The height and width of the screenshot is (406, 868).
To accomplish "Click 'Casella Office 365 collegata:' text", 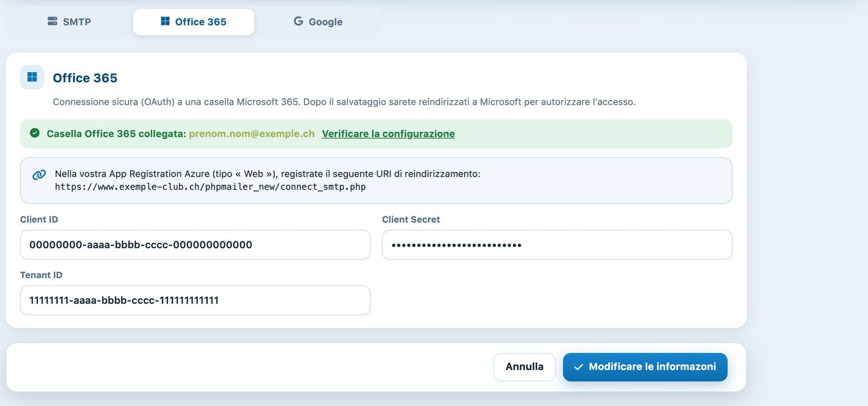I will 116,133.
